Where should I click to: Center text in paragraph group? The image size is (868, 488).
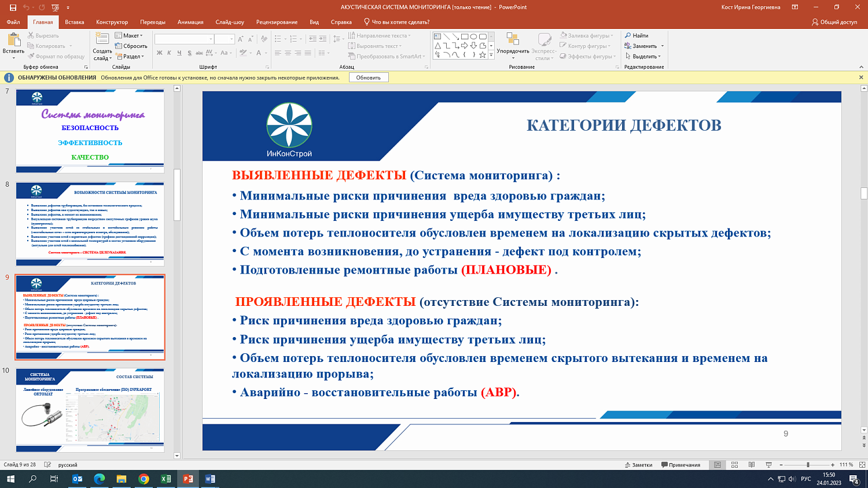point(288,53)
